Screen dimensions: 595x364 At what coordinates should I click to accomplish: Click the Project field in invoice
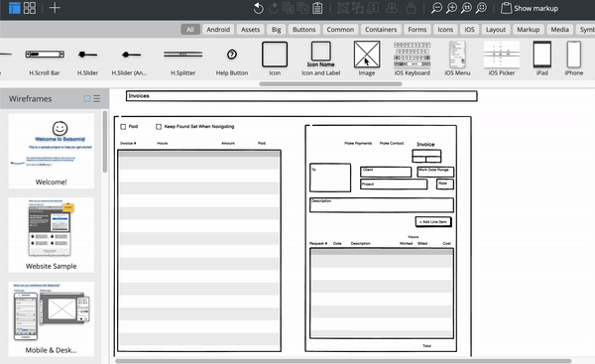tap(394, 184)
